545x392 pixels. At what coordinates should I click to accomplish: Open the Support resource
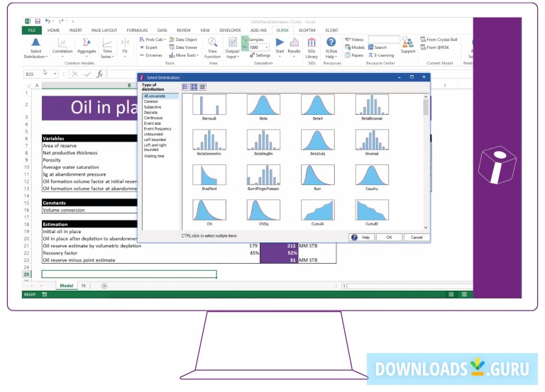click(408, 45)
